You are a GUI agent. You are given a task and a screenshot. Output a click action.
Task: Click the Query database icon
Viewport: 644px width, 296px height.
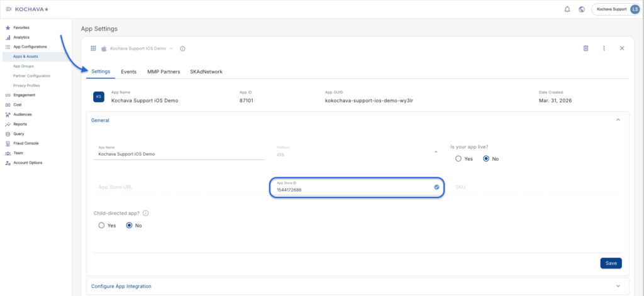click(x=8, y=134)
